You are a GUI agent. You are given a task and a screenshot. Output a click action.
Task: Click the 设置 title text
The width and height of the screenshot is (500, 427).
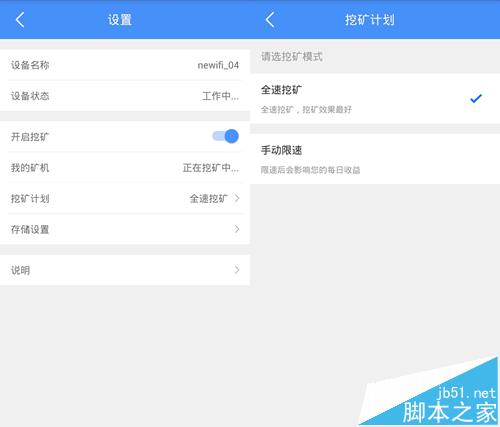coord(120,20)
